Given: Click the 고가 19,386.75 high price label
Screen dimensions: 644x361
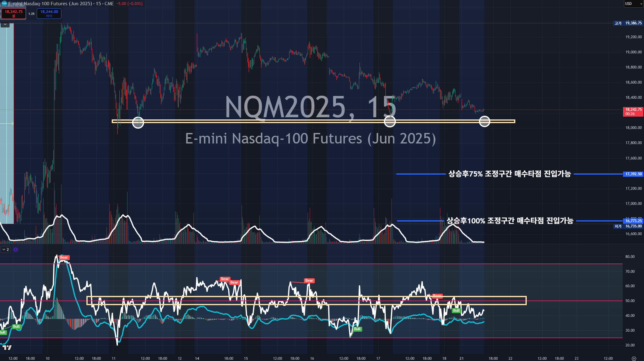Looking at the screenshot, I should [628, 23].
